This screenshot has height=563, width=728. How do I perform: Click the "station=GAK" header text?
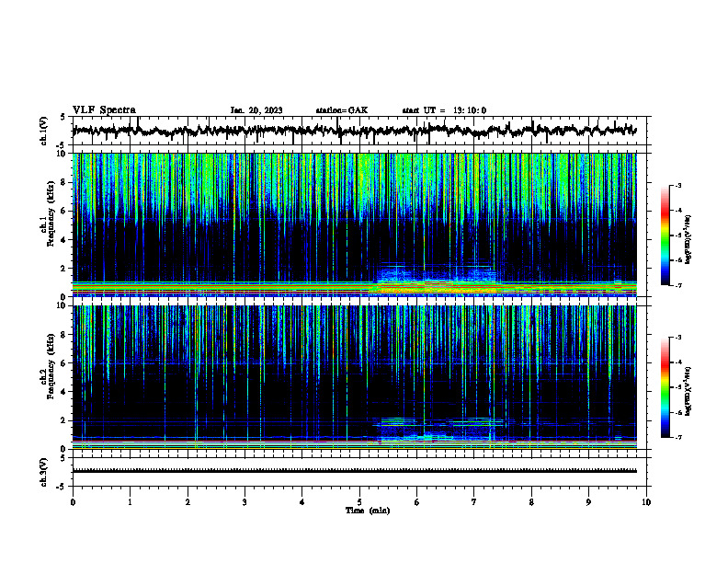[342, 110]
